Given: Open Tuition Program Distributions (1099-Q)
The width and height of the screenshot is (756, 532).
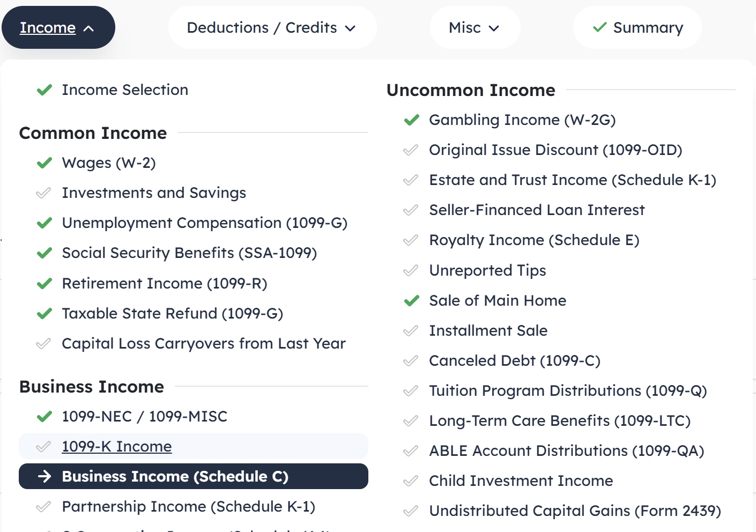Looking at the screenshot, I should click(568, 391).
